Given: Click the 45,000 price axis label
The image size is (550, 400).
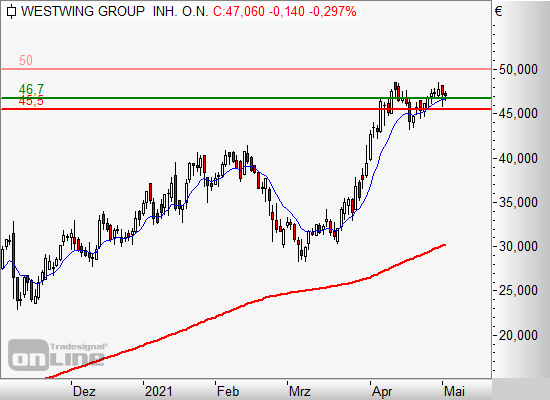Looking at the screenshot, I should point(518,114).
